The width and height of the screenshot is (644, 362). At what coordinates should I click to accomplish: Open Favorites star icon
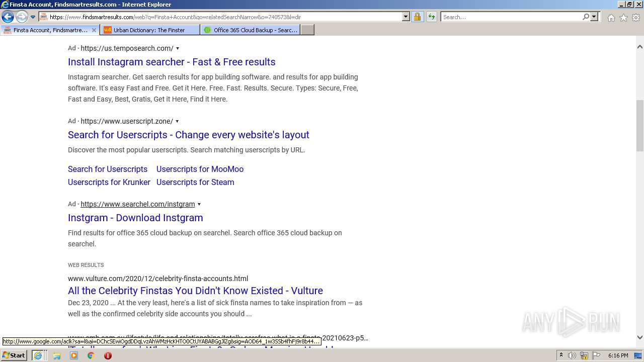click(623, 18)
